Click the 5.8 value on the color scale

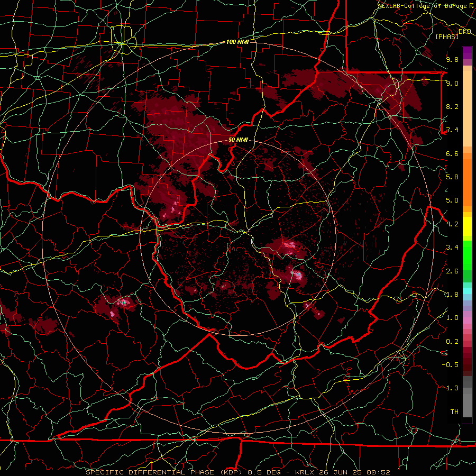(452, 177)
